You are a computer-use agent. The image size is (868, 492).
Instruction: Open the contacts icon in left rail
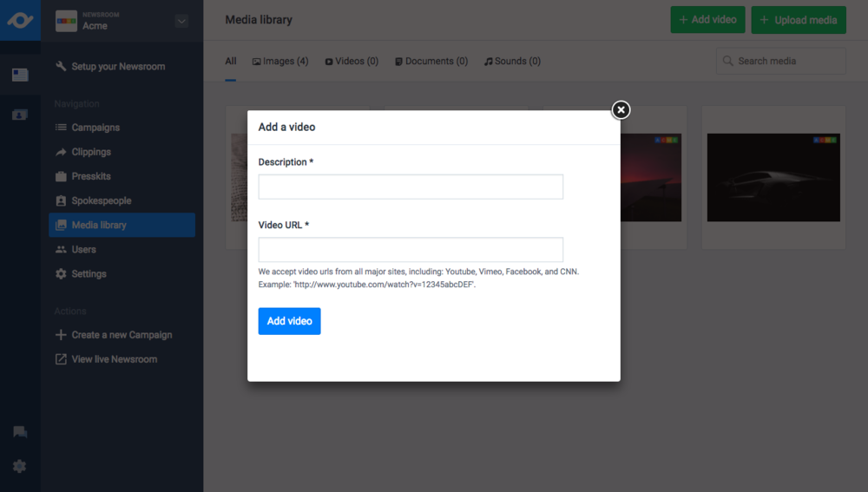click(x=20, y=115)
